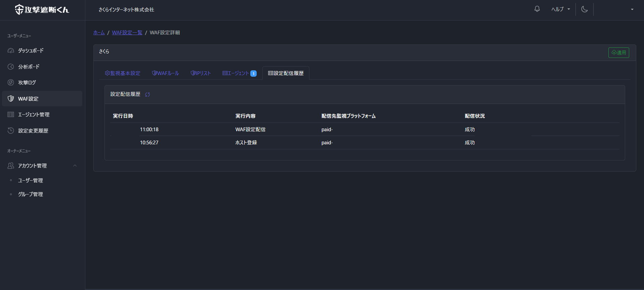The height and width of the screenshot is (290, 644).
Task: Click the 適用 button
Action: pyautogui.click(x=618, y=52)
